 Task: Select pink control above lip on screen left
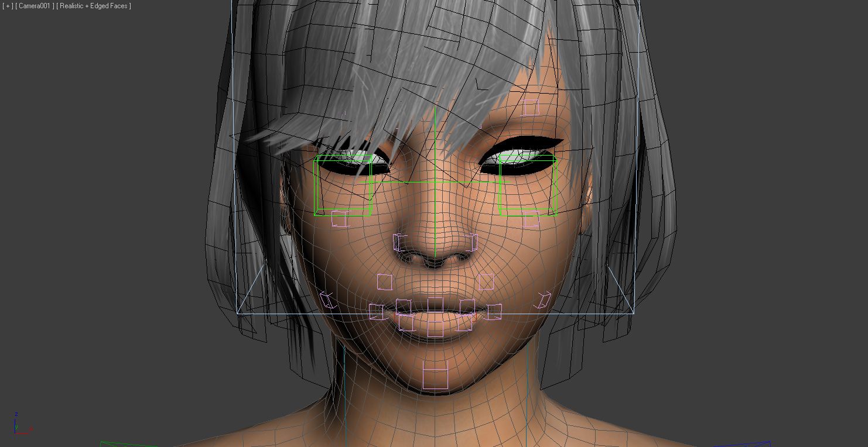384,282
